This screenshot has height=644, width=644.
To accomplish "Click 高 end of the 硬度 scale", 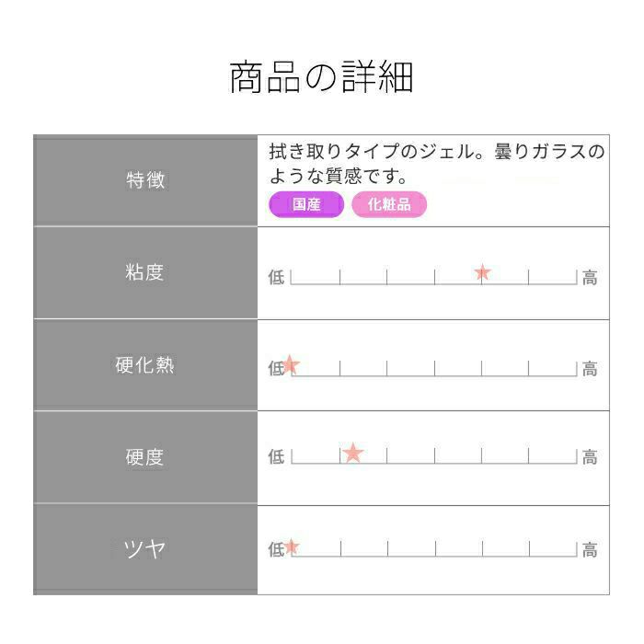I will pyautogui.click(x=590, y=457).
